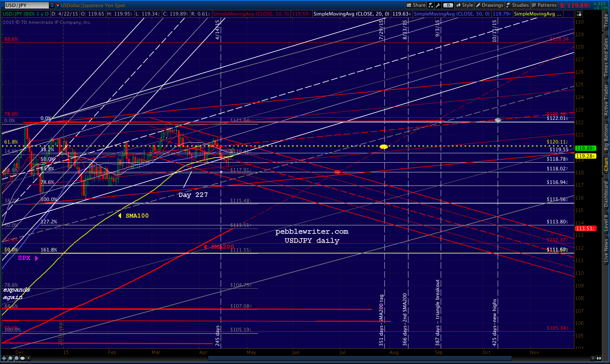Click the red SMA200 label annotation

tap(222, 247)
